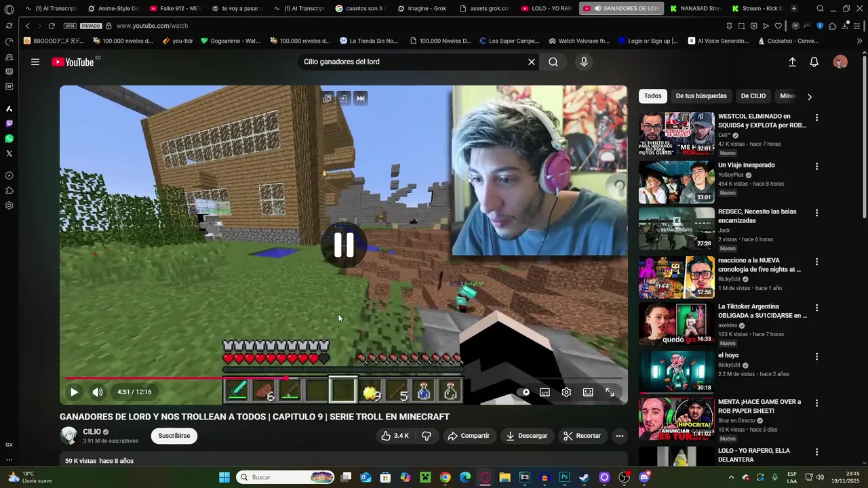Subscribe to CILIO with Suscribirse button
The image size is (868, 488).
174,436
